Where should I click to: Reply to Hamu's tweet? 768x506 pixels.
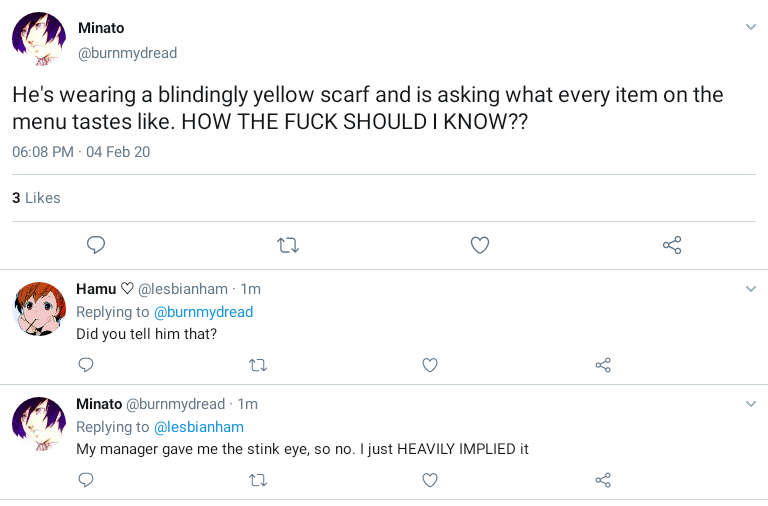[x=86, y=365]
